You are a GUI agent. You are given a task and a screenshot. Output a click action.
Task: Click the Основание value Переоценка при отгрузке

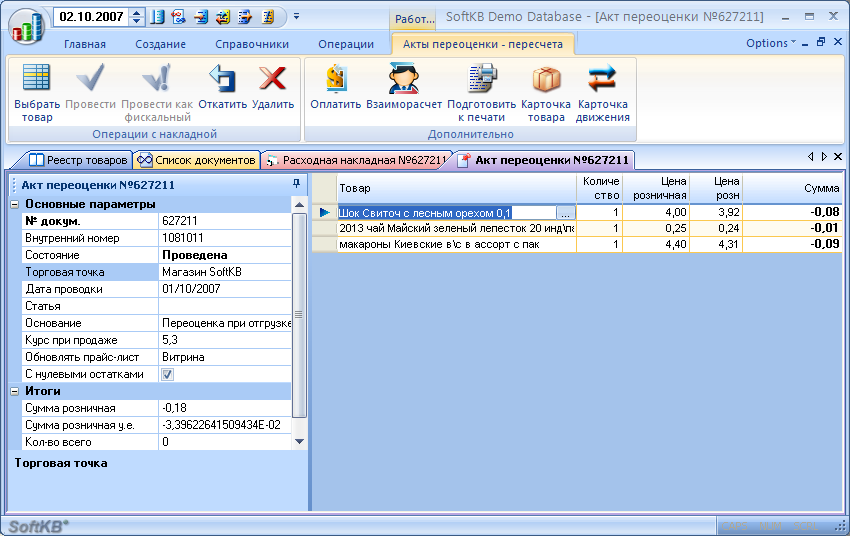pos(225,323)
